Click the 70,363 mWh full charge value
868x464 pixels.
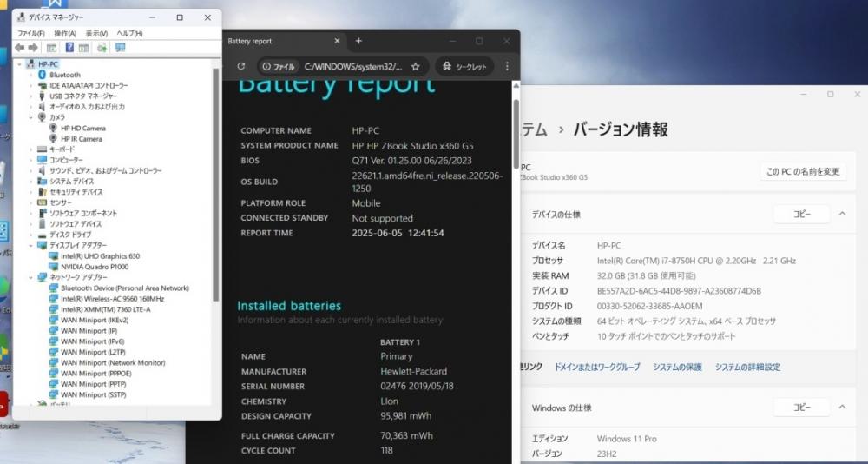[x=406, y=435]
